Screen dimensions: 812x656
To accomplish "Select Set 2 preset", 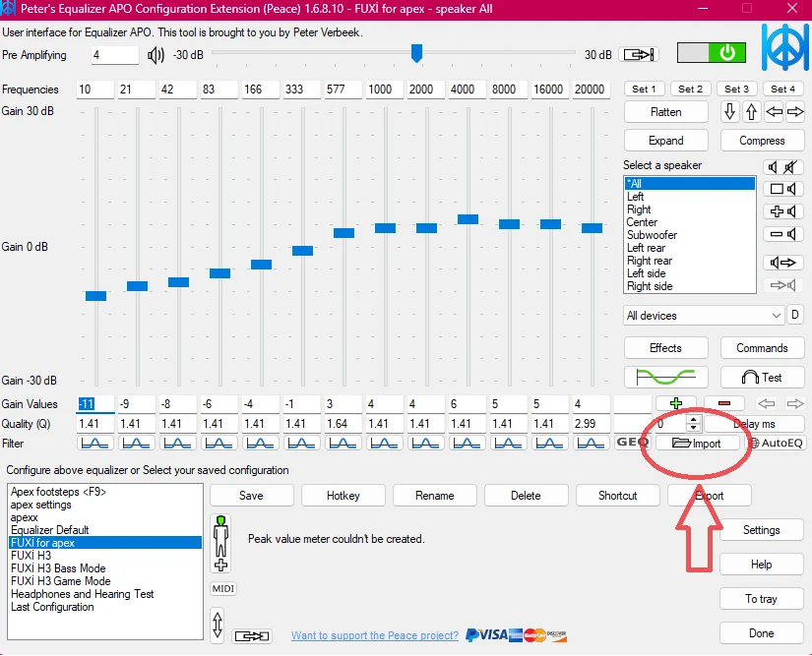I will pos(690,89).
